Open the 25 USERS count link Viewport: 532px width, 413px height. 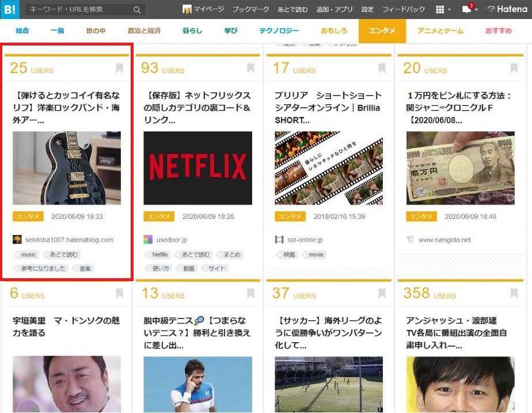(32, 68)
